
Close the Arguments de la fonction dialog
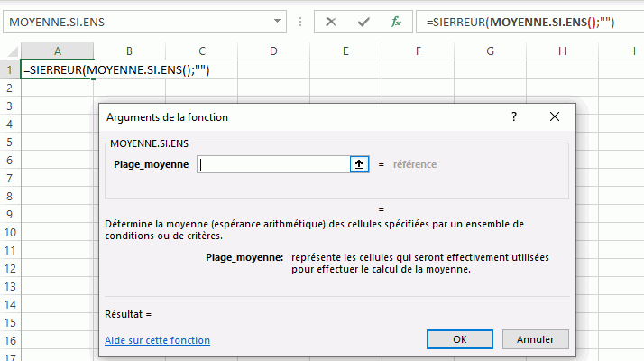(x=553, y=116)
